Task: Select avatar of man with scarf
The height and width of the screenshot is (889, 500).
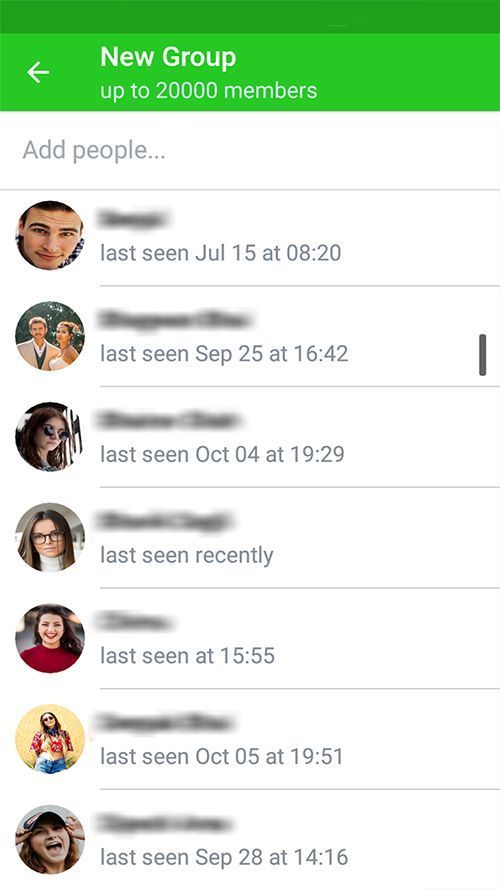Action: [x=50, y=235]
